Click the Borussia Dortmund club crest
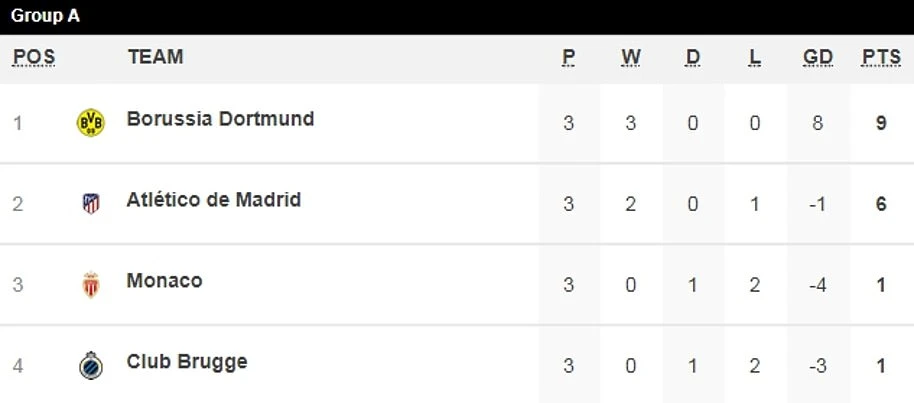Viewport: 914px width, 403px height. coord(91,123)
